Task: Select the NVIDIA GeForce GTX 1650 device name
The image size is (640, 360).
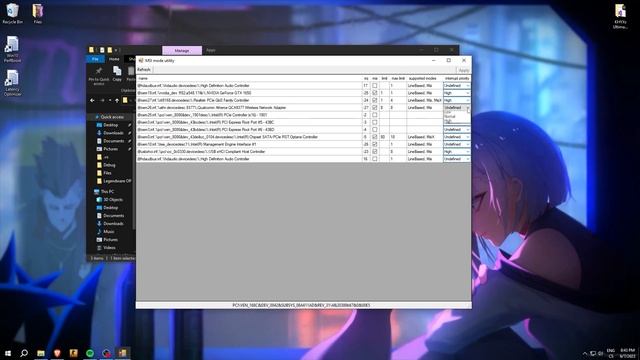Action: [x=194, y=93]
